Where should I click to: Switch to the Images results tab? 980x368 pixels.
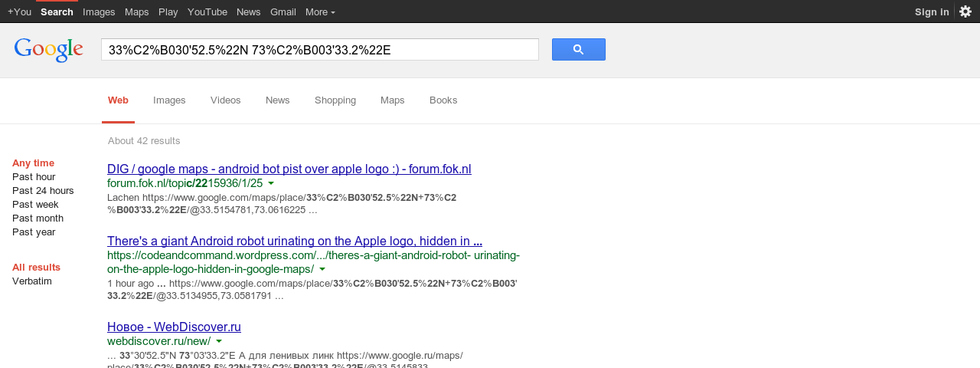[169, 100]
